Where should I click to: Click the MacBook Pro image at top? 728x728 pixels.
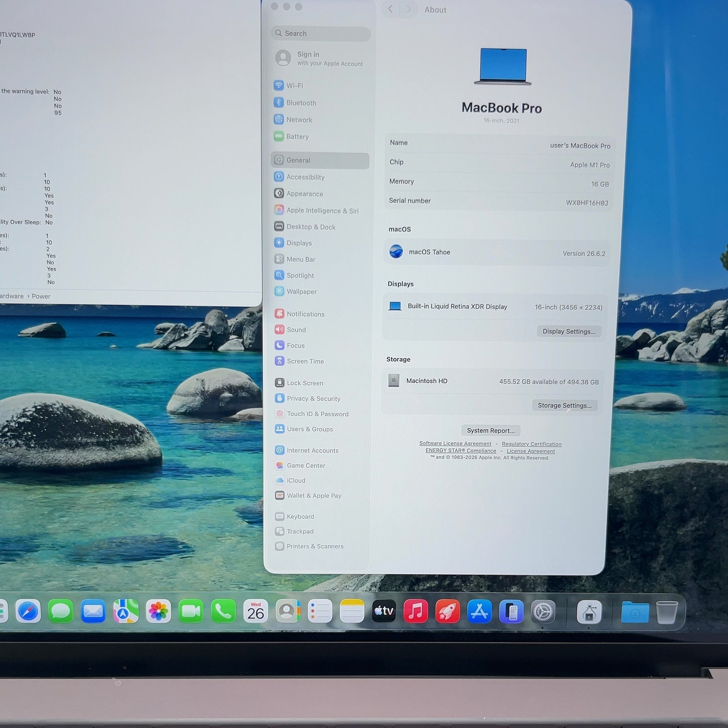[x=503, y=66]
